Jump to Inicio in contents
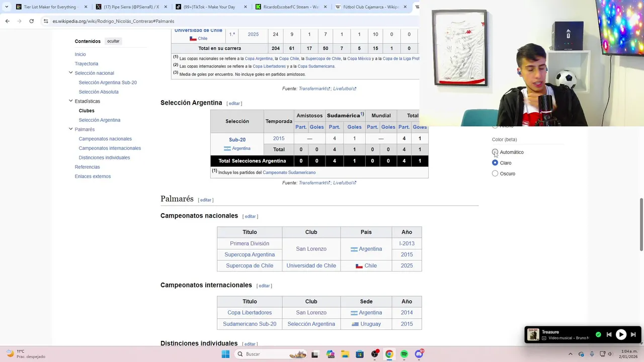Screen dimensions: 644x362 (x=80, y=54)
